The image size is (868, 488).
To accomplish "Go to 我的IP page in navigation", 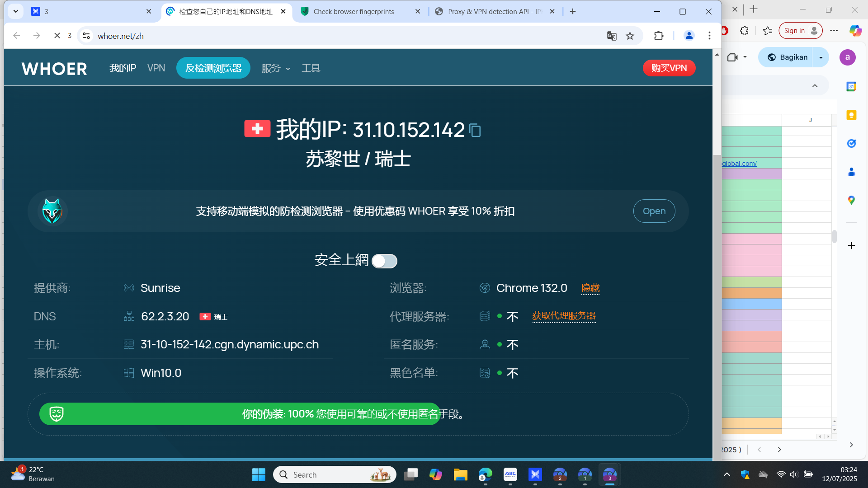I will coord(123,68).
